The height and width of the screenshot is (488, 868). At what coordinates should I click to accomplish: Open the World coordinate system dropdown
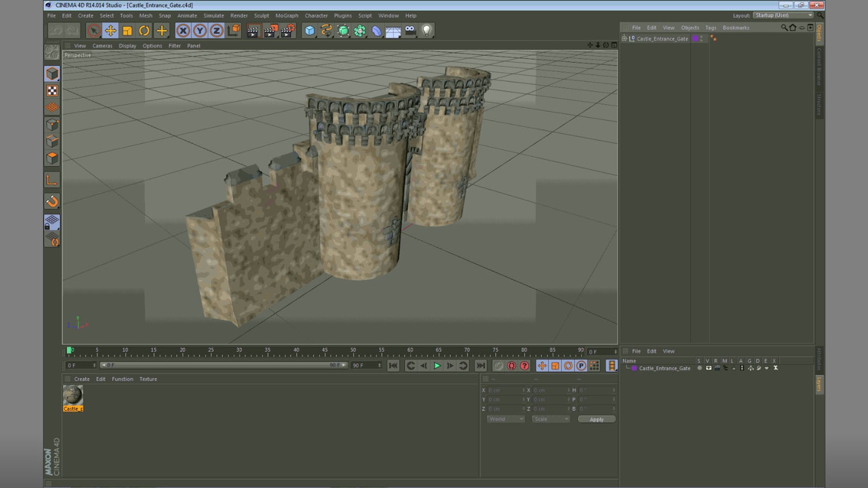(505, 419)
